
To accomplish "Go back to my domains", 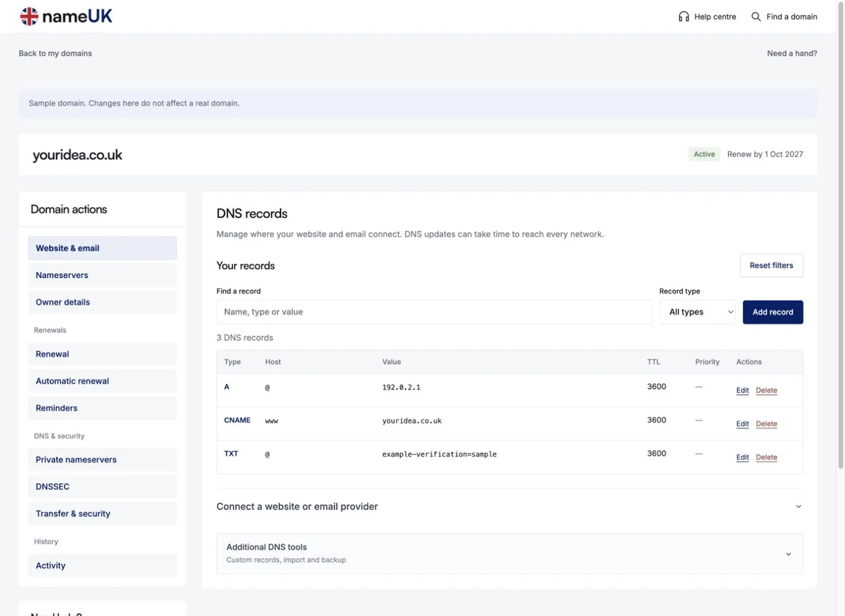I will [56, 54].
